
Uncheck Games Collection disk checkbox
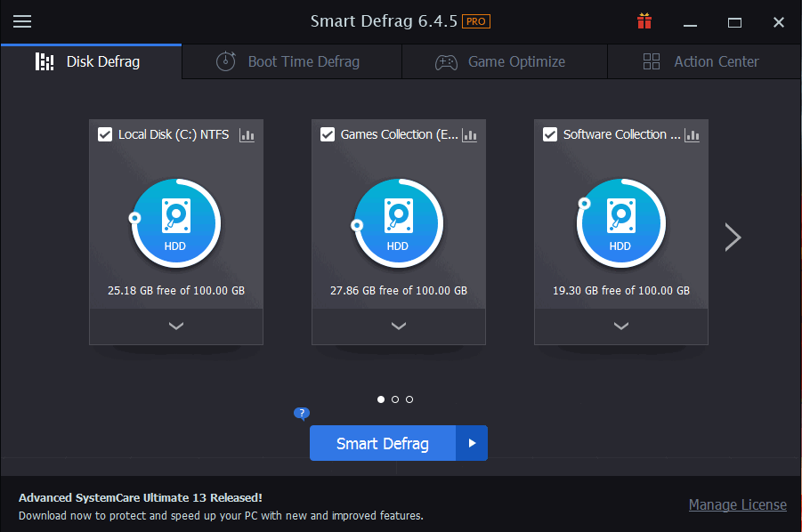click(328, 134)
